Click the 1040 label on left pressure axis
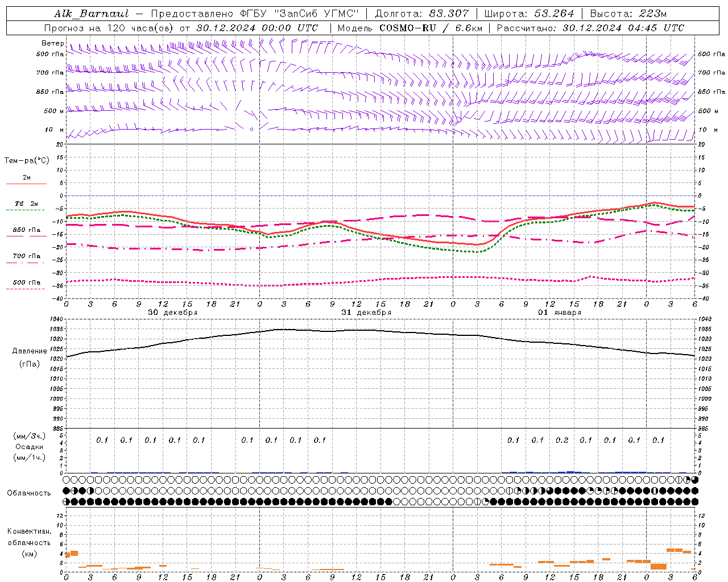Image resolution: width=728 pixels, height=582 pixels. pos(57,319)
